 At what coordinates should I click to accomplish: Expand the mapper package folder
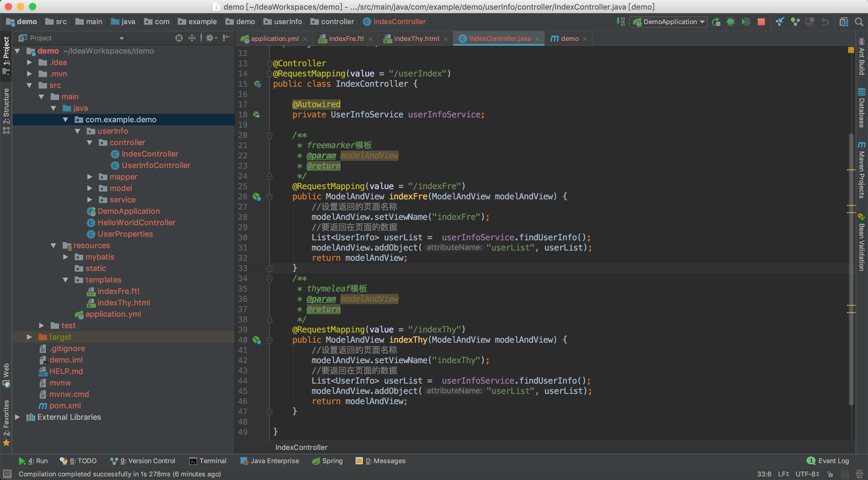tap(90, 177)
